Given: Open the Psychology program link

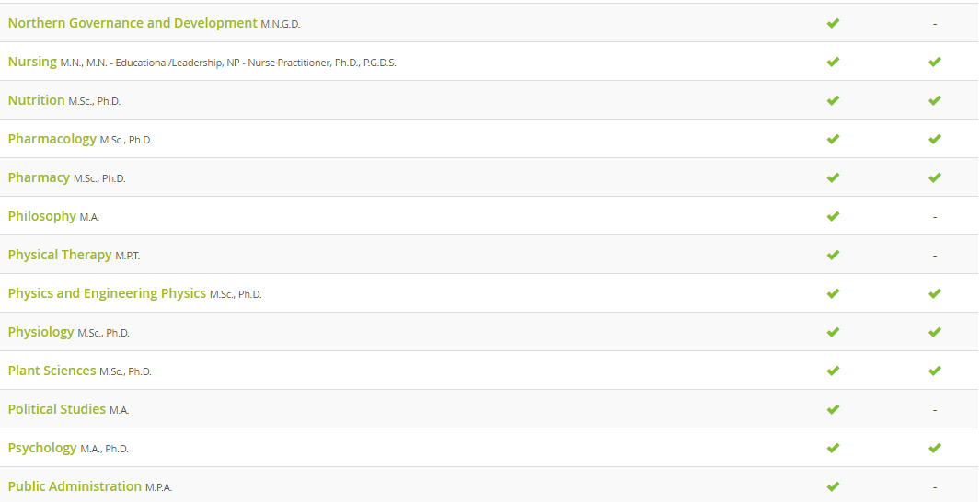Looking at the screenshot, I should click(x=42, y=448).
